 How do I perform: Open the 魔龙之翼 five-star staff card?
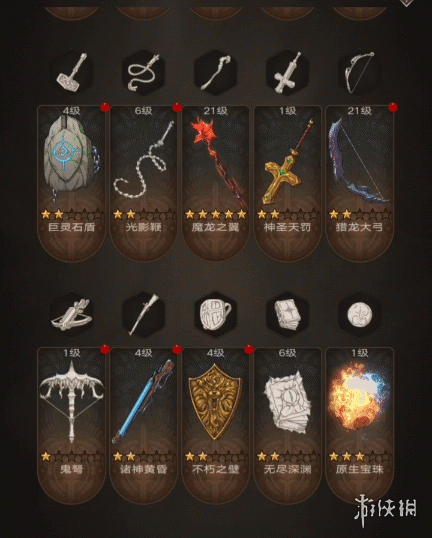[215, 183]
